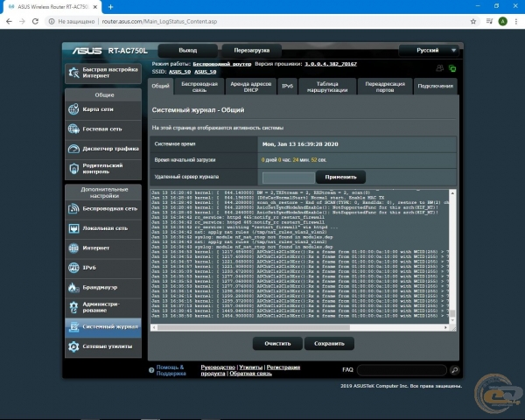The image size is (525, 420).
Task: Open the Chrome profile avatar
Action: point(502,21)
